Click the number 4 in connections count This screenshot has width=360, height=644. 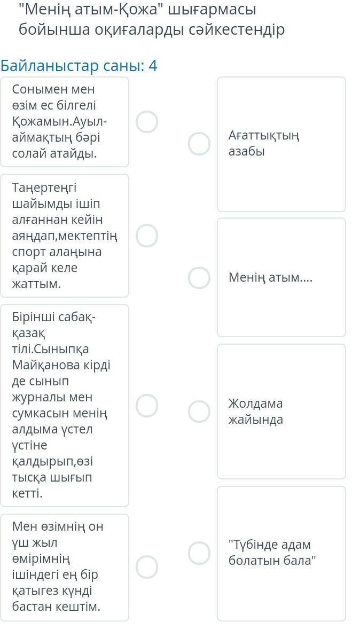click(x=153, y=66)
